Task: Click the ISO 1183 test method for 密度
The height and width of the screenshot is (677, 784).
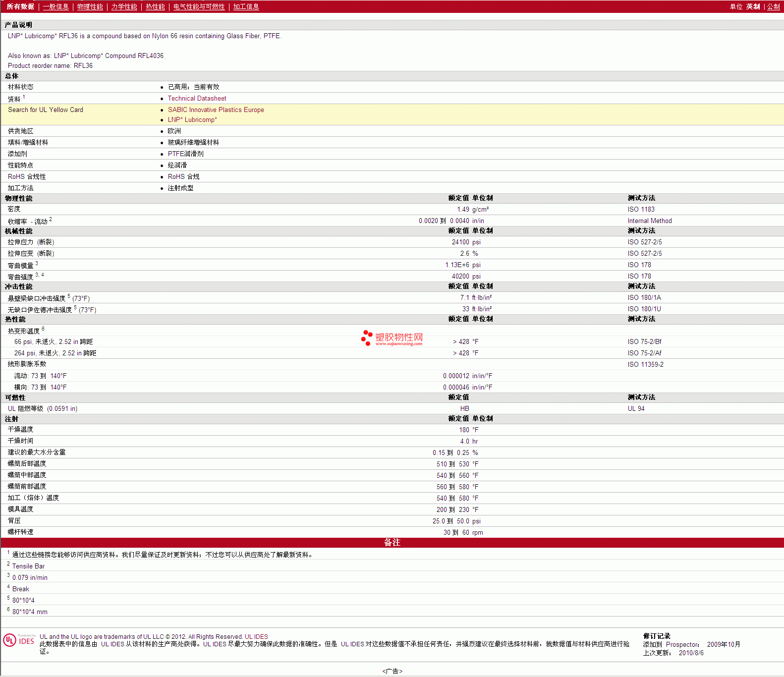Action: [x=641, y=210]
